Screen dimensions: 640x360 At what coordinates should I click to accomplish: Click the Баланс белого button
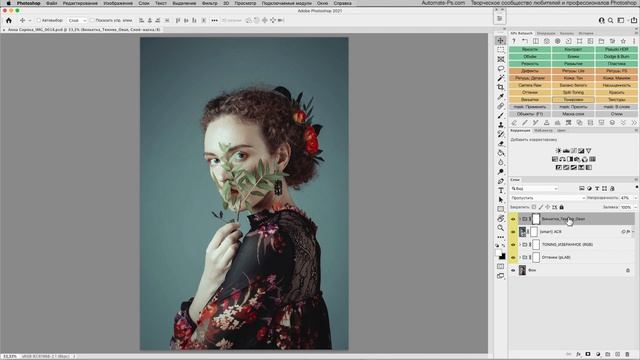(x=573, y=85)
